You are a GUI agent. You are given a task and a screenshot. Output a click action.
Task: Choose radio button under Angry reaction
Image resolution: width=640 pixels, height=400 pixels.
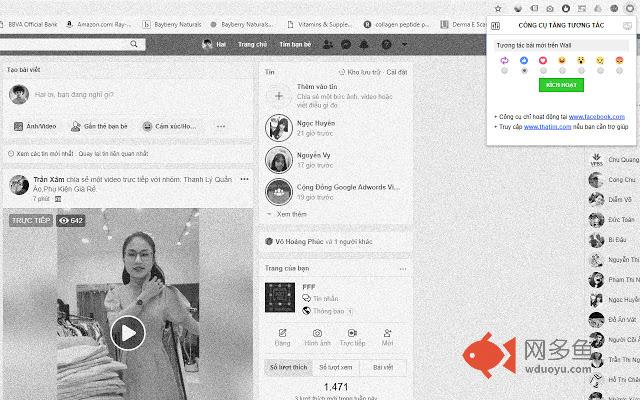[x=620, y=71]
